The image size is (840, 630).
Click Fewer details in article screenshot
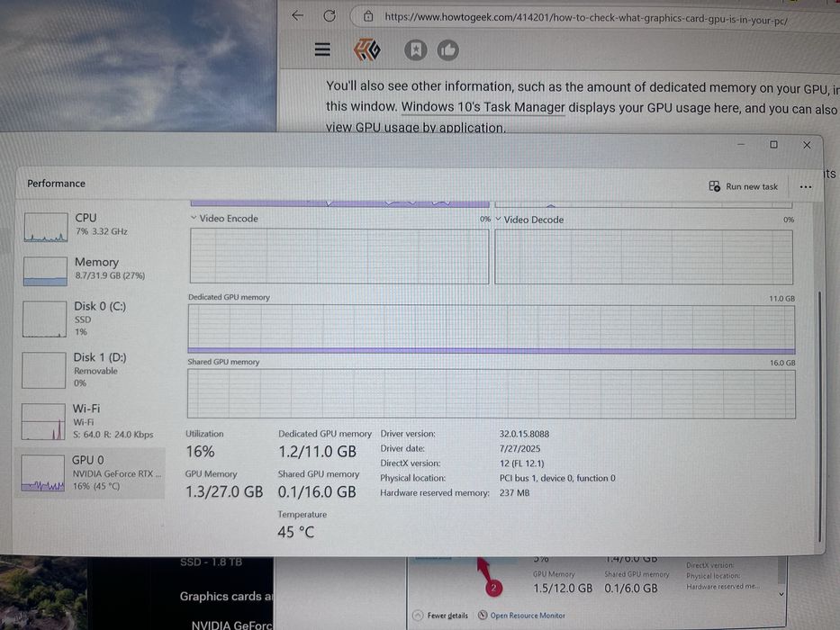pyautogui.click(x=441, y=616)
